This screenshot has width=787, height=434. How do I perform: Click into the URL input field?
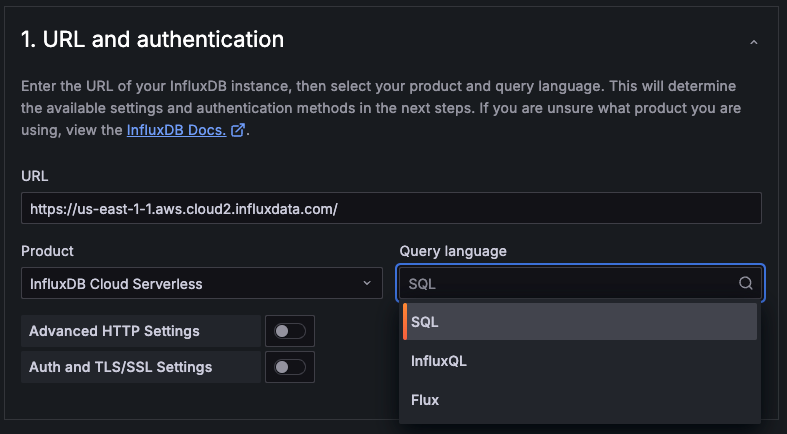pos(390,208)
